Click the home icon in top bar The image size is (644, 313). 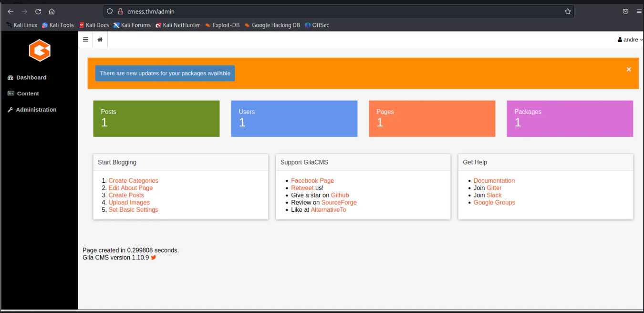click(x=100, y=40)
